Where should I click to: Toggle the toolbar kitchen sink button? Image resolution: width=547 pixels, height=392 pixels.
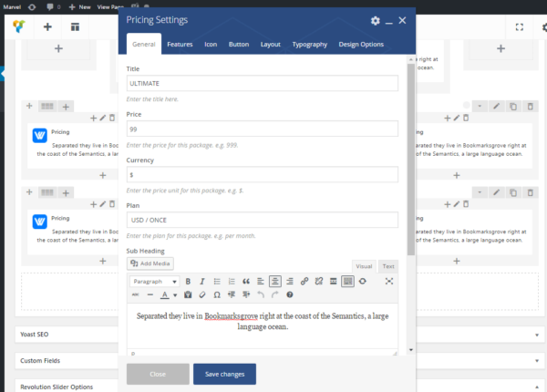[x=347, y=282]
